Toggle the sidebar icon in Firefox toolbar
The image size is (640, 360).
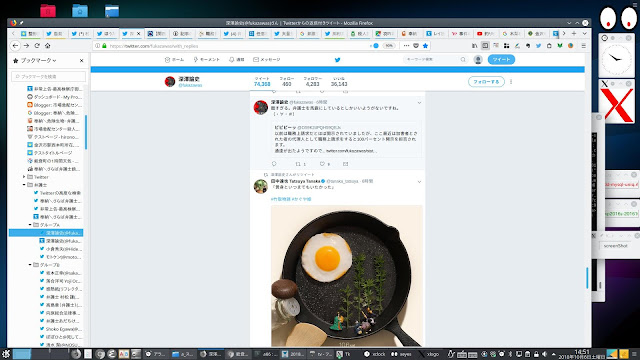click(485, 46)
